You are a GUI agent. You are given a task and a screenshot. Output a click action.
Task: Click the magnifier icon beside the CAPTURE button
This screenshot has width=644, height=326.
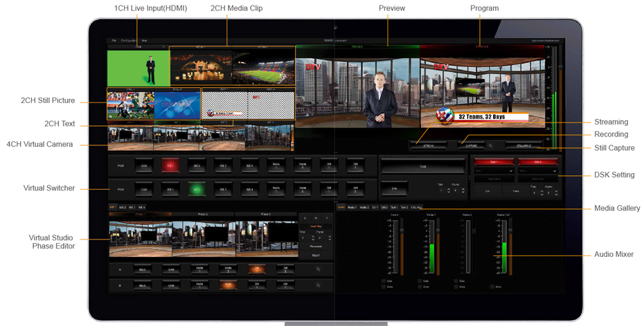[x=490, y=146]
